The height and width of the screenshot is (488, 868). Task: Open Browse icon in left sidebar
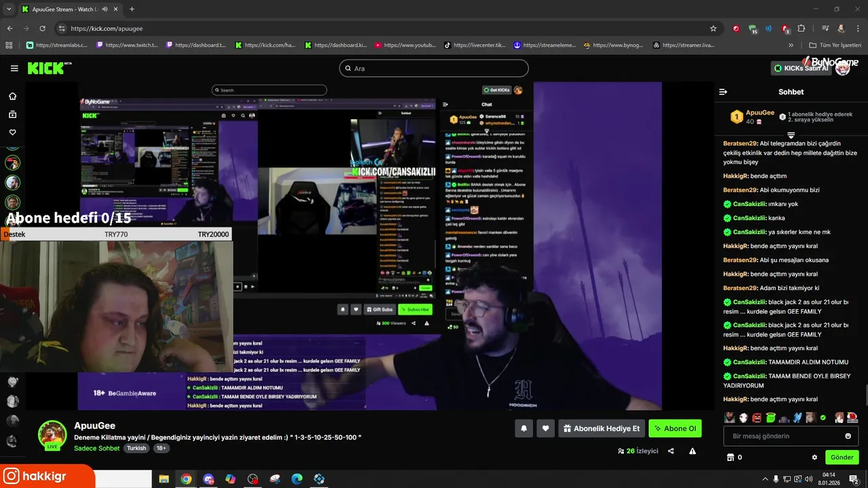click(x=12, y=115)
